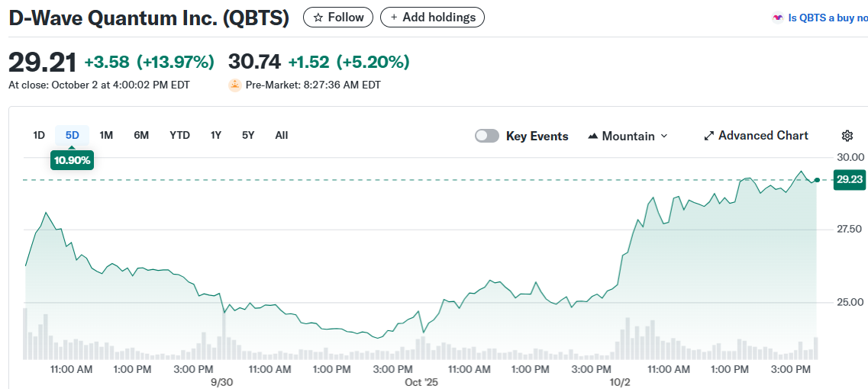Switch to the 1M range
The width and height of the screenshot is (868, 389).
coord(106,136)
